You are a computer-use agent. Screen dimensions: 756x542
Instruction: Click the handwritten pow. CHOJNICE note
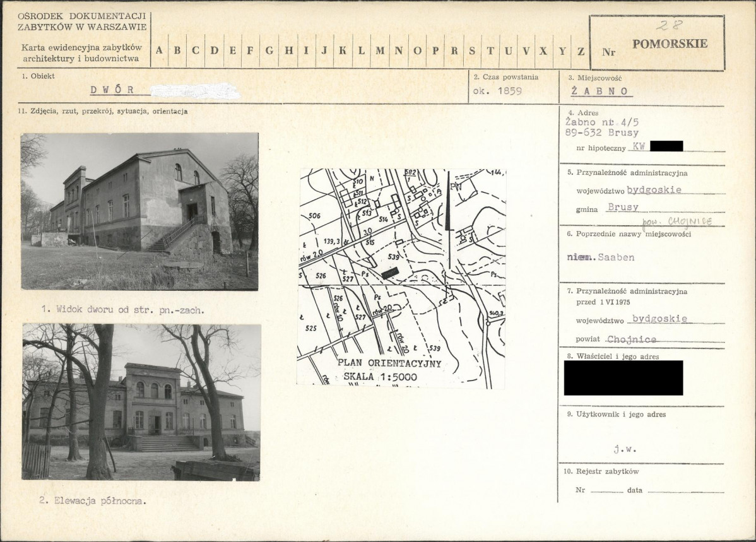[676, 222]
